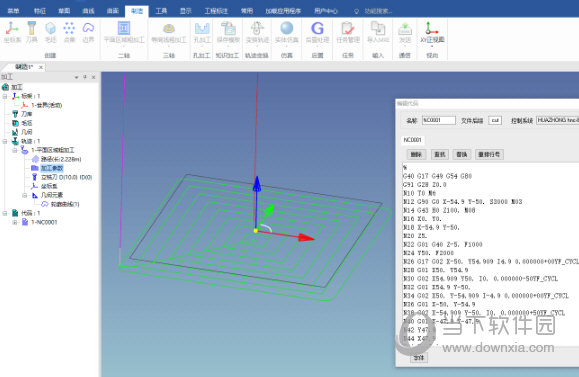Click the 查找 find button in code editor
Viewport: 579px width, 377px height.
pyautogui.click(x=439, y=154)
